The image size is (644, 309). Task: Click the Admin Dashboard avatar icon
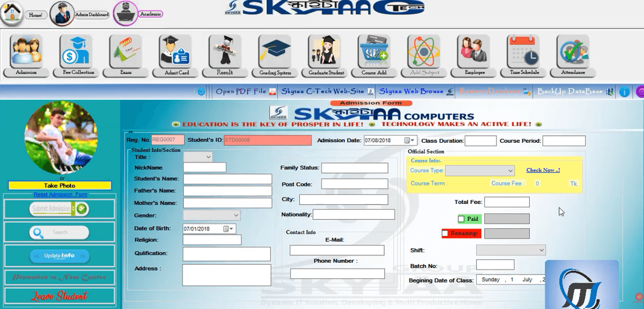click(x=62, y=14)
